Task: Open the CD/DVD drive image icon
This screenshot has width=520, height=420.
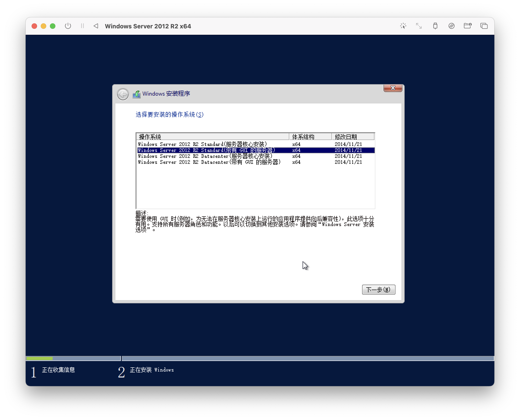Action: pyautogui.click(x=452, y=26)
